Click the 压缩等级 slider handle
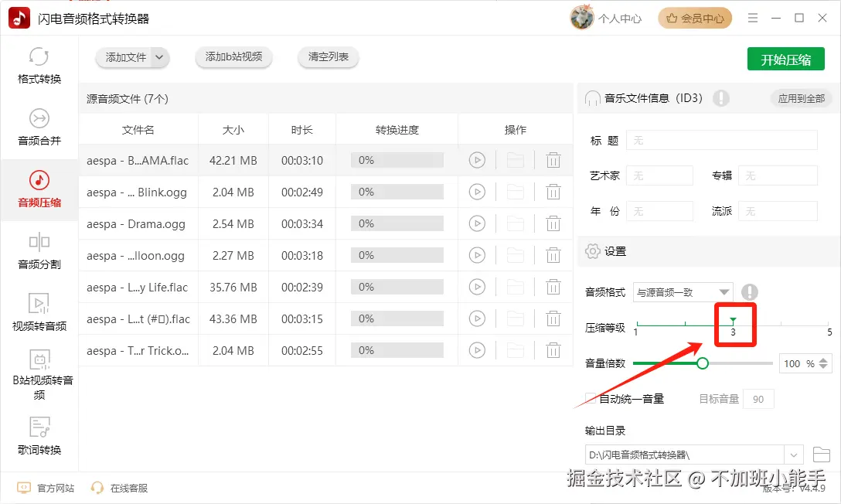Image resolution: width=841 pixels, height=504 pixels. coord(733,321)
